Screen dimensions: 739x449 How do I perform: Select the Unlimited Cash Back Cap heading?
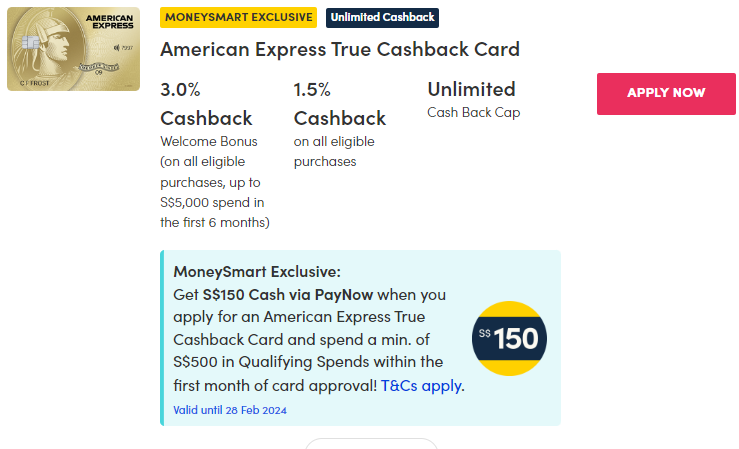(471, 89)
